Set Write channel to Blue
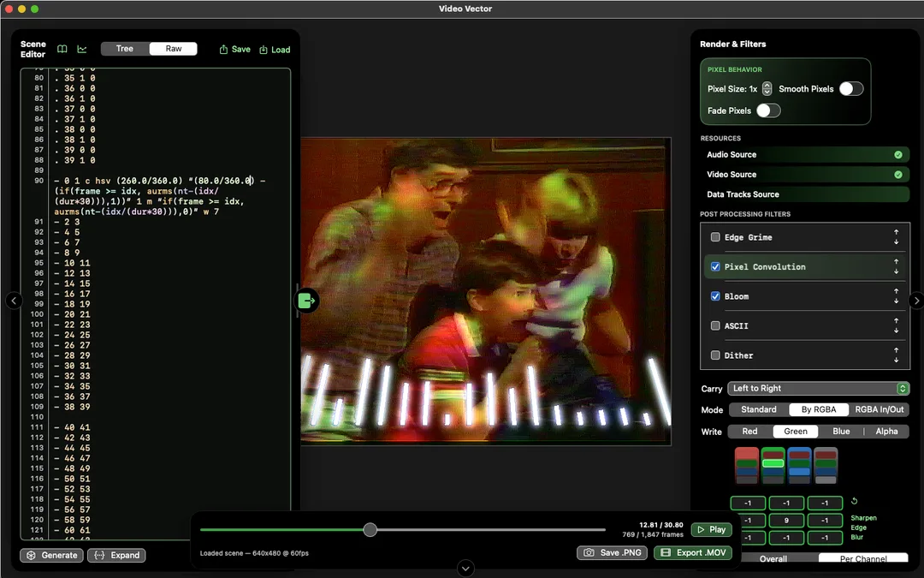Screen dimensions: 924x578 coord(841,431)
